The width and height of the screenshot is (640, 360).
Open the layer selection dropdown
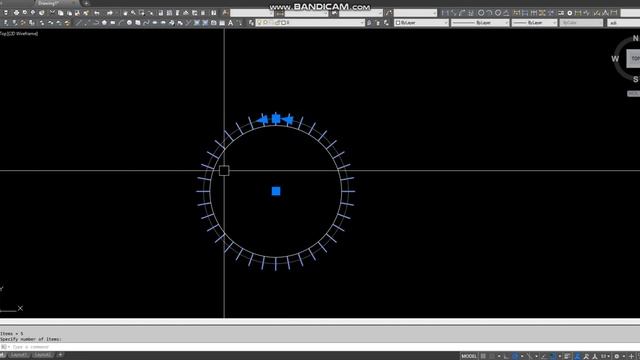click(x=311, y=23)
